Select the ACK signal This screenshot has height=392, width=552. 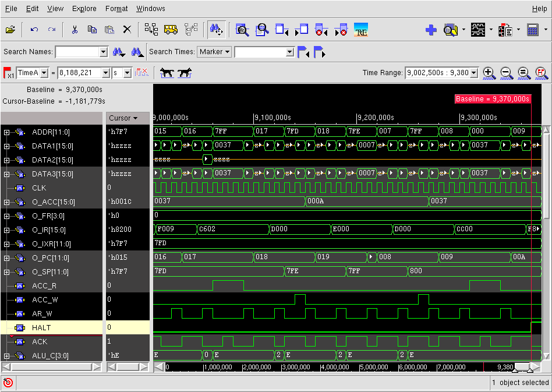[40, 342]
